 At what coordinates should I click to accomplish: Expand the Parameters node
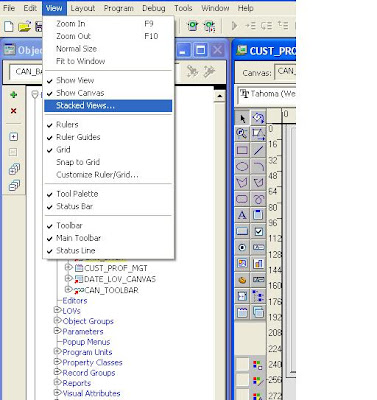(x=57, y=331)
